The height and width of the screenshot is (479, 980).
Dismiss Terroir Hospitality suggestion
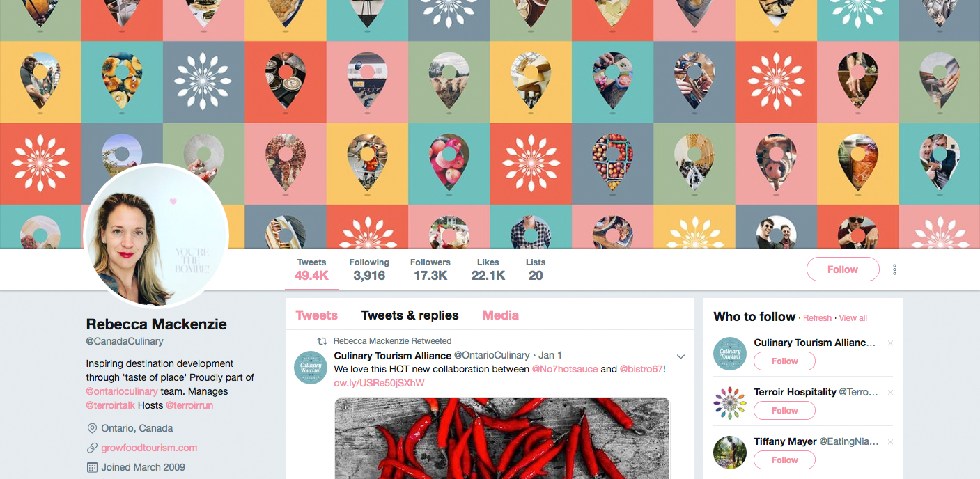(890, 393)
